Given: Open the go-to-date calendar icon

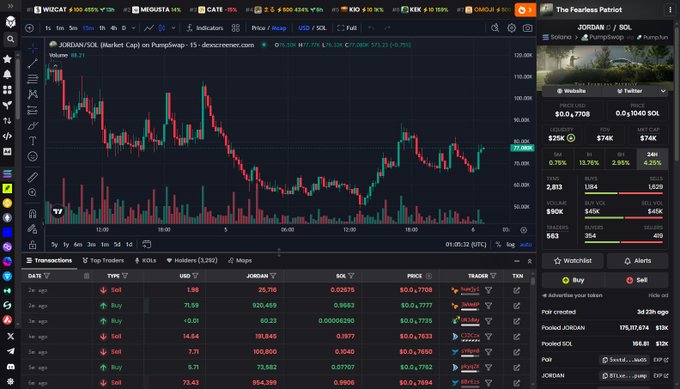Looking at the screenshot, I should [147, 244].
